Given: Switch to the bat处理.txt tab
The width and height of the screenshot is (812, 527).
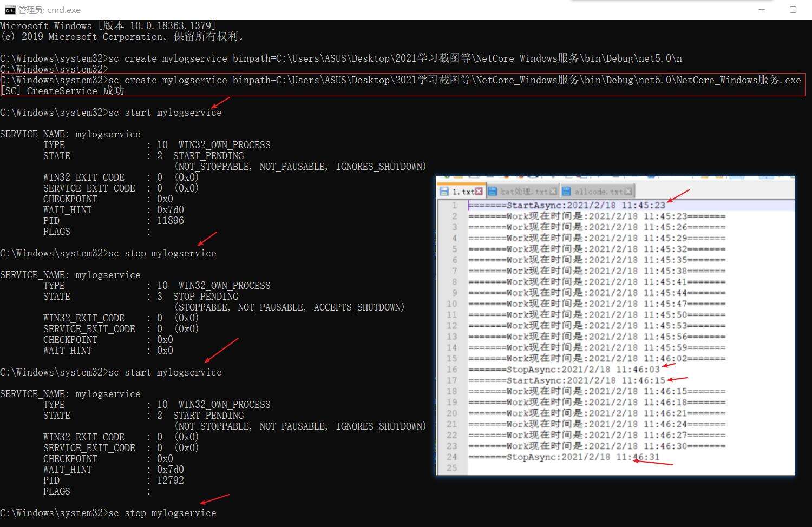Looking at the screenshot, I should pyautogui.click(x=522, y=191).
